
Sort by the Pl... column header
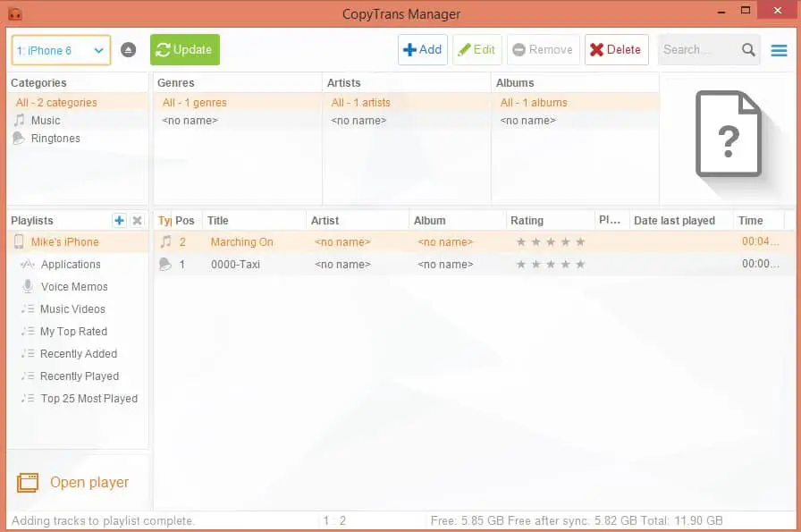pos(612,220)
